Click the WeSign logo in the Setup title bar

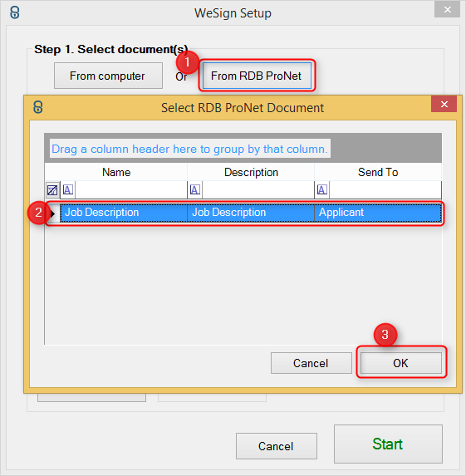tap(15, 12)
